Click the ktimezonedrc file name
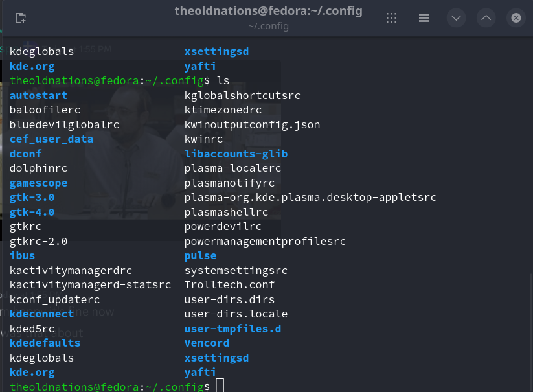Screen dimensions: 533x392 coord(223,110)
